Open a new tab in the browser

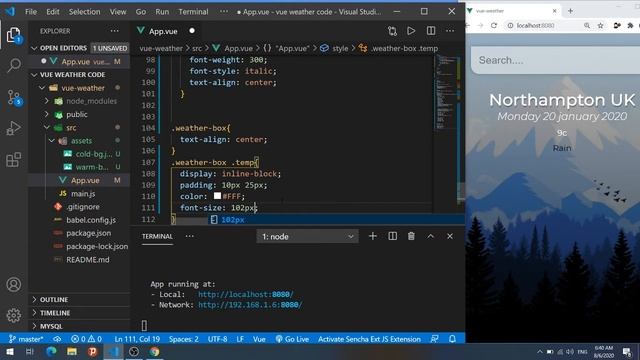[x=570, y=11]
